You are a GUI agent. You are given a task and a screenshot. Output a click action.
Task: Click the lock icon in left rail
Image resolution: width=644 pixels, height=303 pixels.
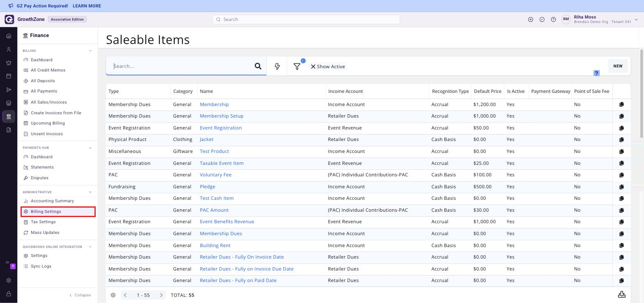coord(9,294)
